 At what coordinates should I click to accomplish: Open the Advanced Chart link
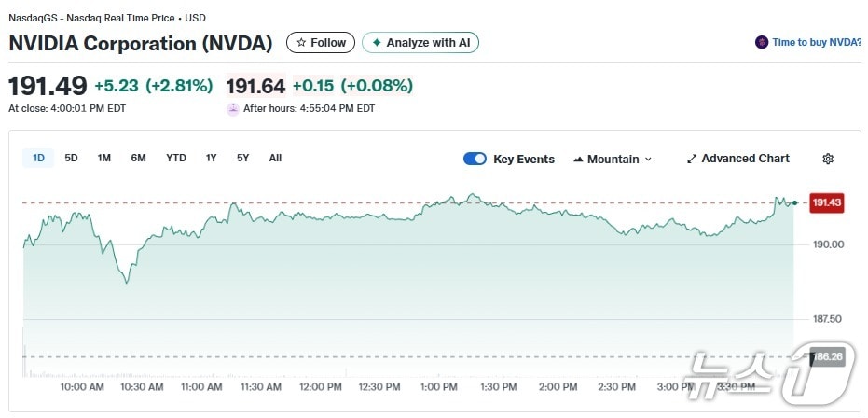tap(745, 160)
